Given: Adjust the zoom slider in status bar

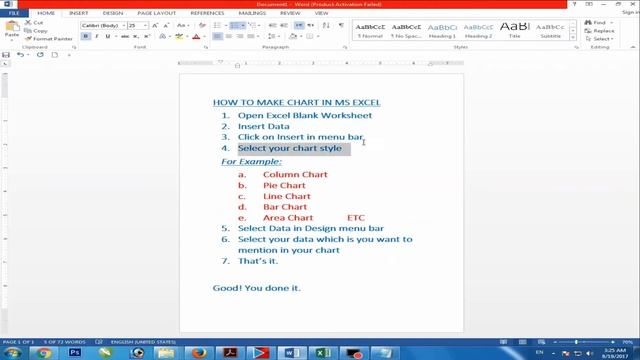Looking at the screenshot, I should (x=576, y=342).
